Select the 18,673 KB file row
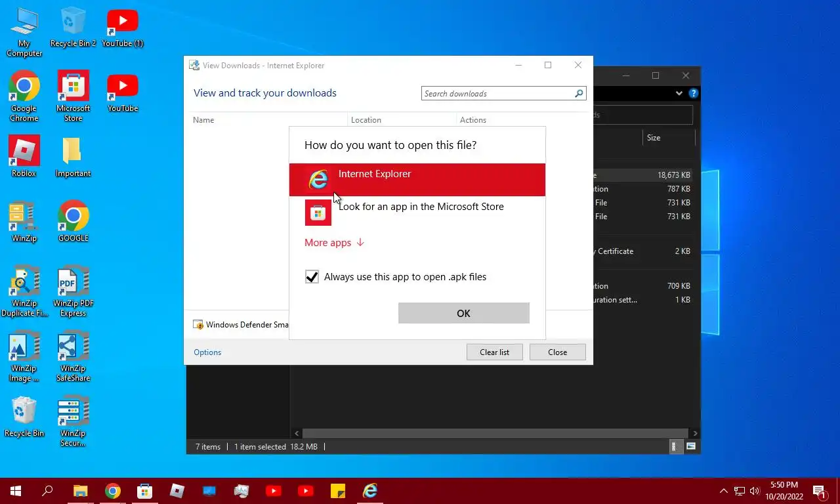The width and height of the screenshot is (840, 504). 642,175
